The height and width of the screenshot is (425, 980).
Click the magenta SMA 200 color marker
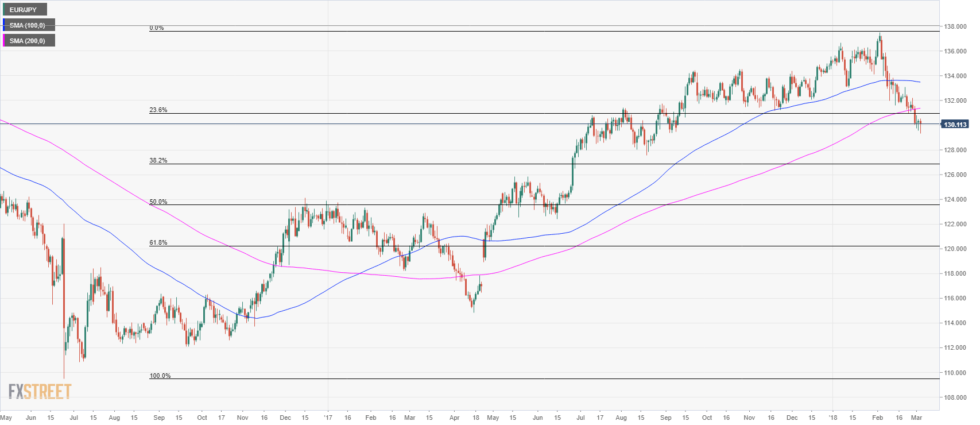point(4,41)
